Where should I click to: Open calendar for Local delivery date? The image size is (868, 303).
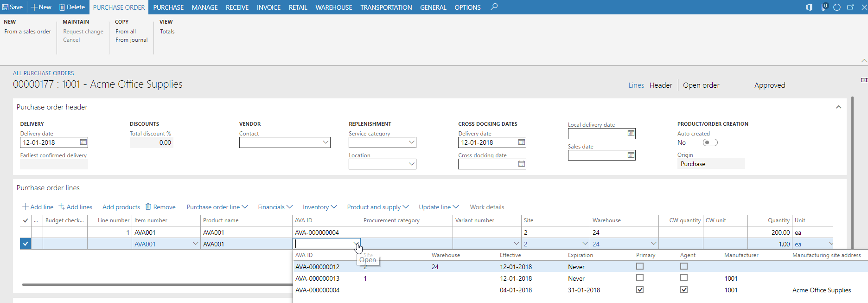tap(631, 133)
